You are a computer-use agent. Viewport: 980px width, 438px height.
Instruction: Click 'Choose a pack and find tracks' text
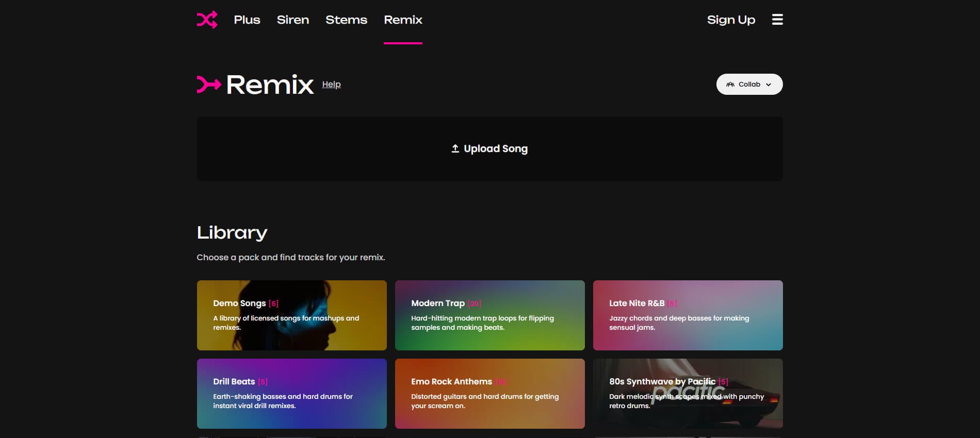pos(291,257)
